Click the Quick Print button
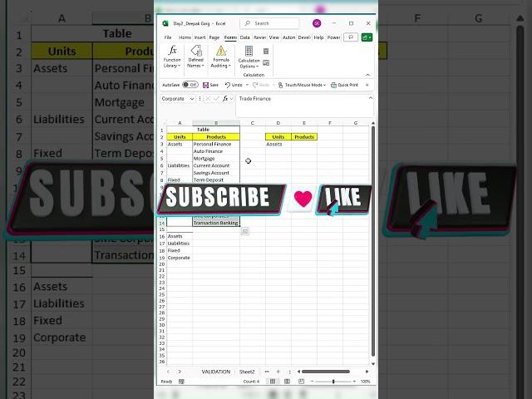This screenshot has width=532, height=399. tap(344, 85)
